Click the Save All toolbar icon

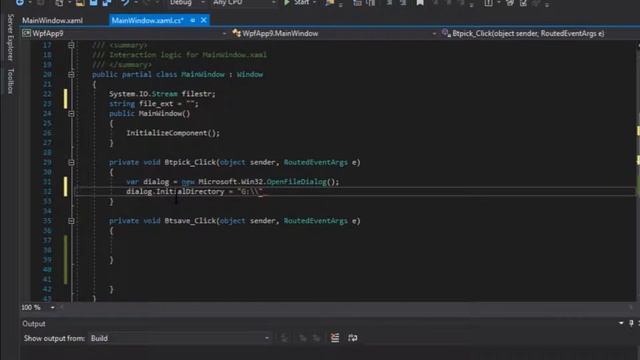(x=107, y=3)
